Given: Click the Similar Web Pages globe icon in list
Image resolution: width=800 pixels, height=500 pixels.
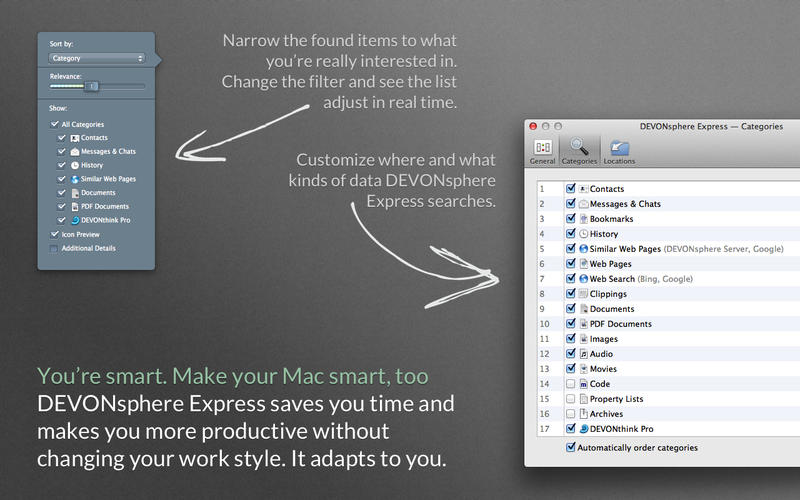Looking at the screenshot, I should pyautogui.click(x=584, y=248).
